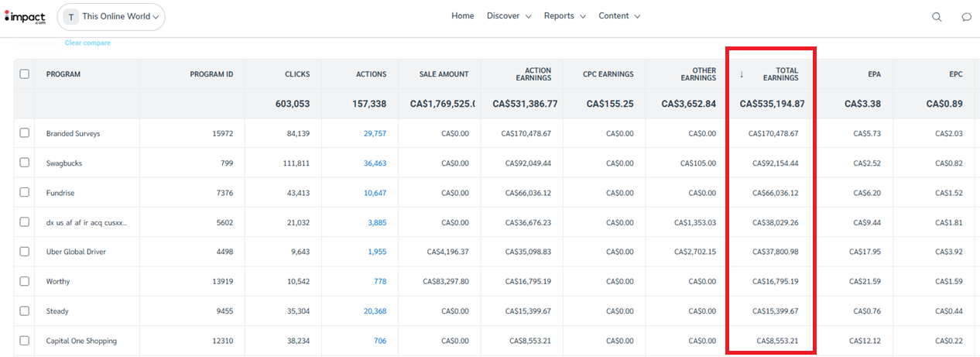
Task: Click the Uber EPC value CA$3.92
Action: pos(949,252)
